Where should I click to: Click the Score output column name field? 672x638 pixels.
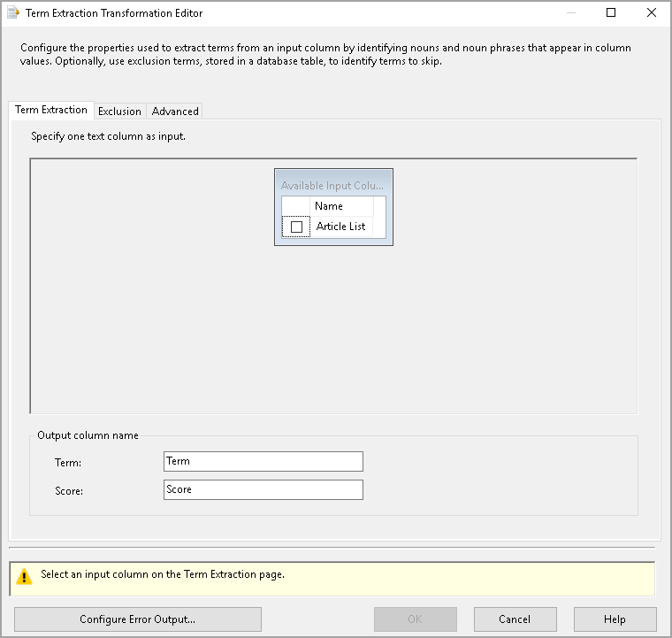click(263, 489)
